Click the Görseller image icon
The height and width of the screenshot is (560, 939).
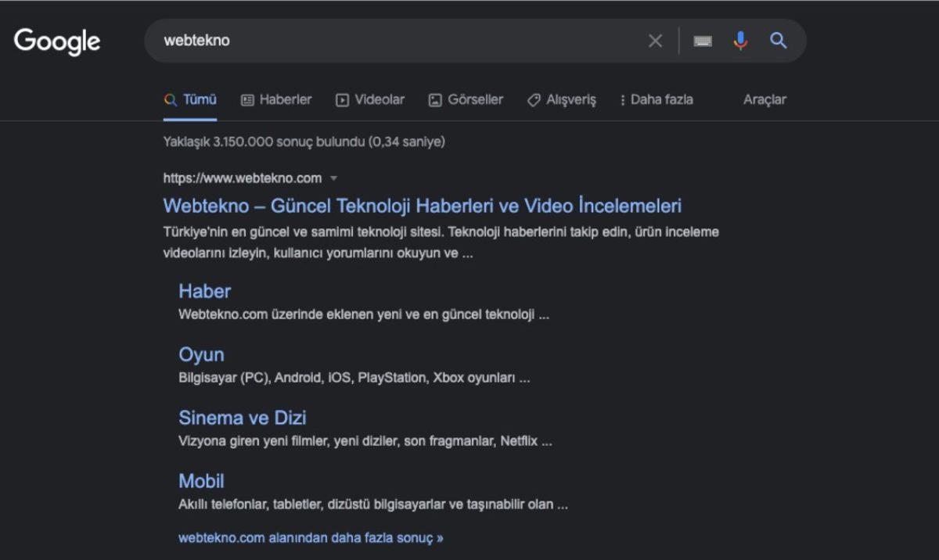pyautogui.click(x=435, y=99)
